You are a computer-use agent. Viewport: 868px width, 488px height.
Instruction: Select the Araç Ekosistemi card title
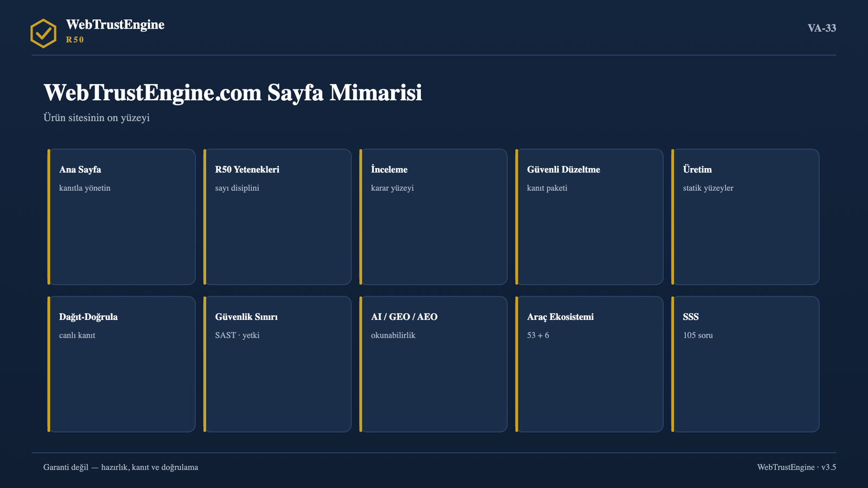click(x=560, y=317)
